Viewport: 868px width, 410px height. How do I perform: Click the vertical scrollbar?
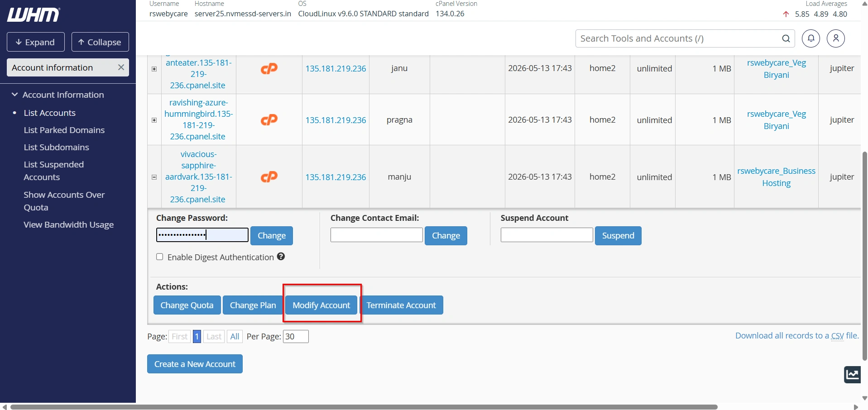coord(864,256)
